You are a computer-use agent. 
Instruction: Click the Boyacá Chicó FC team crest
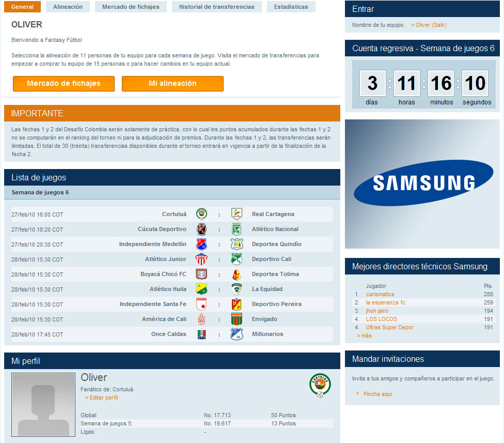point(201,274)
